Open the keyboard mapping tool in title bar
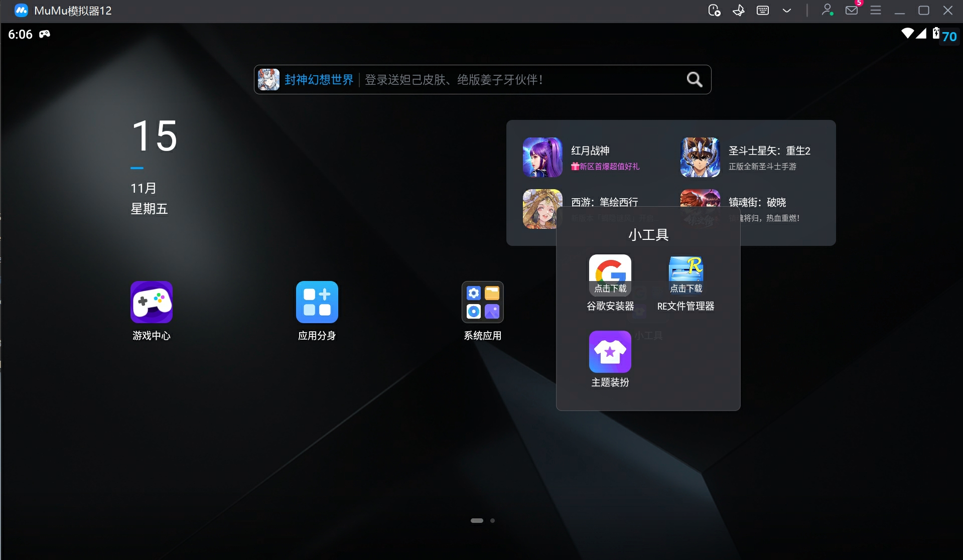 (762, 10)
